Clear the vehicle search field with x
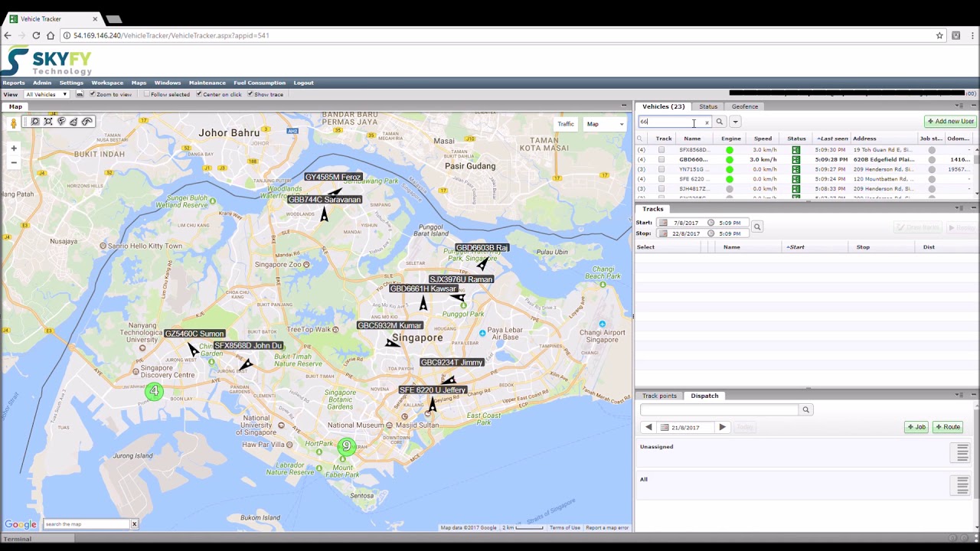980x551 pixels. [x=707, y=122]
